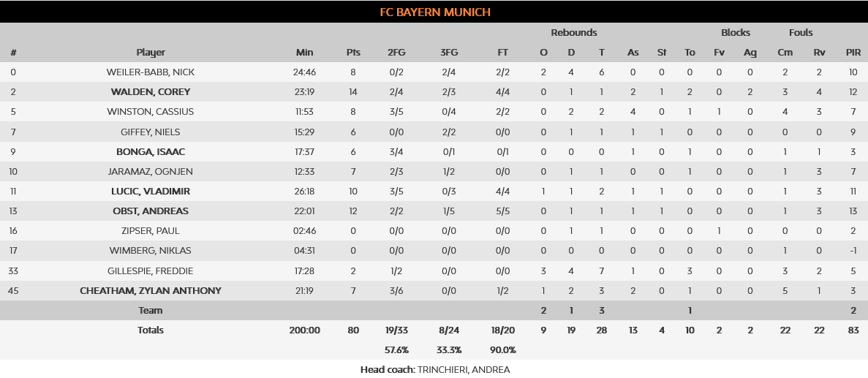This screenshot has height=378, width=868.
Task: Select Giffey, Niels in the table
Action: 150,132
